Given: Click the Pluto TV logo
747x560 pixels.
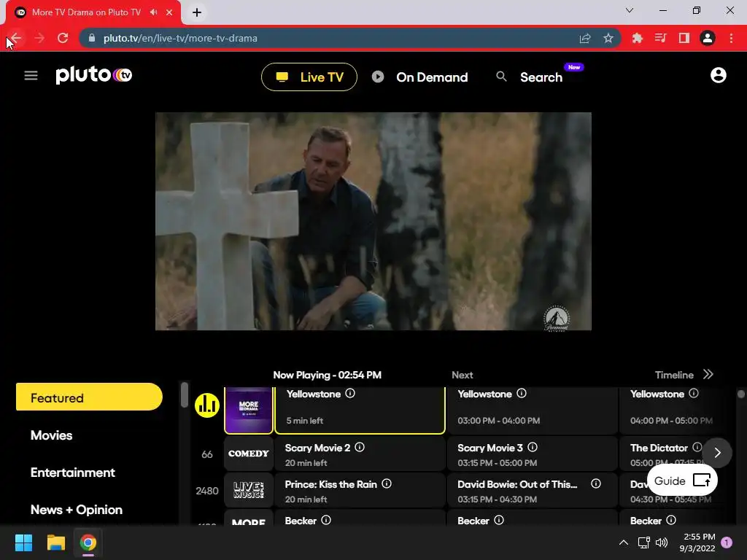Looking at the screenshot, I should tap(94, 75).
